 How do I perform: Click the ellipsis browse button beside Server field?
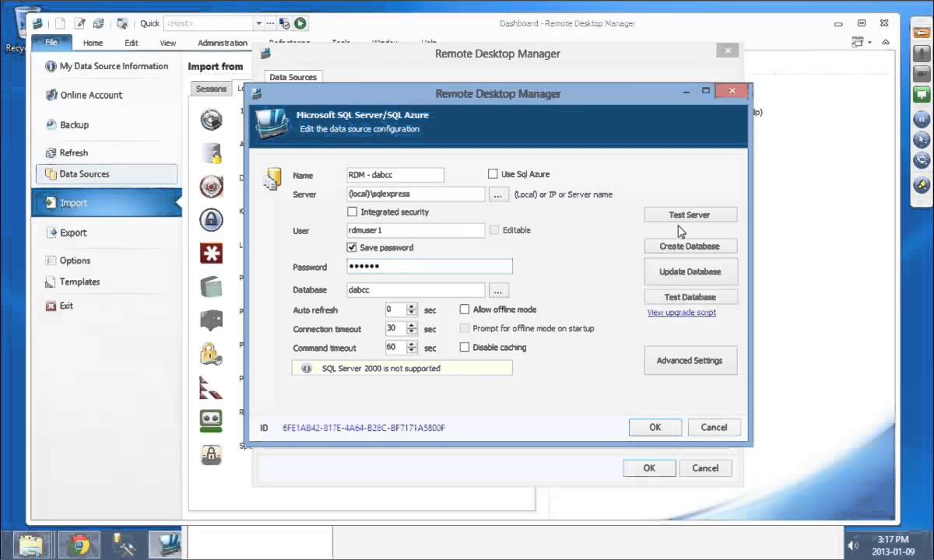[499, 194]
